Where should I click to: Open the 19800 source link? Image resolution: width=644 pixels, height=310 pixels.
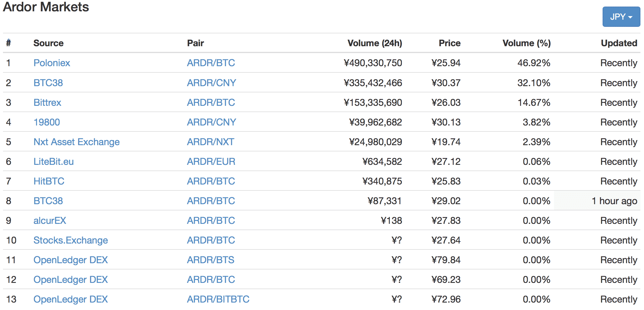tap(46, 122)
